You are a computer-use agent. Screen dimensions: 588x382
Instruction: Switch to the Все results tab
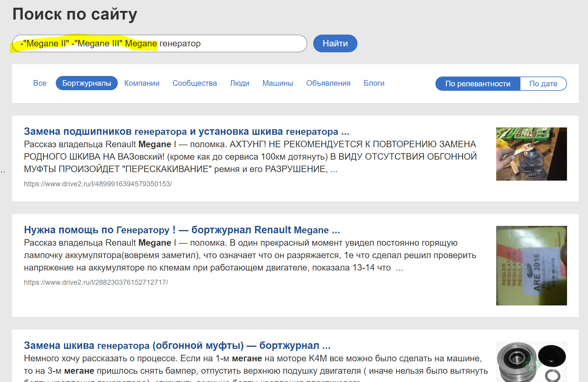point(40,83)
